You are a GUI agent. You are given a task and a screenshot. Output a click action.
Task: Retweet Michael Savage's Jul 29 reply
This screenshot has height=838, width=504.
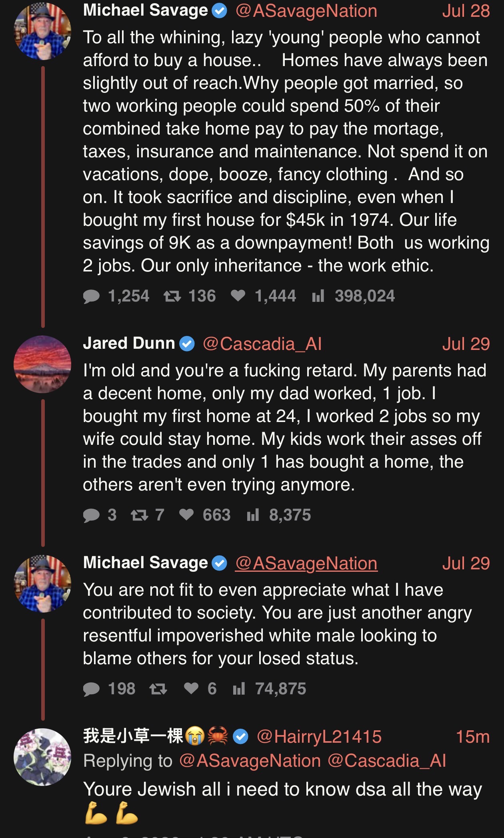(158, 689)
